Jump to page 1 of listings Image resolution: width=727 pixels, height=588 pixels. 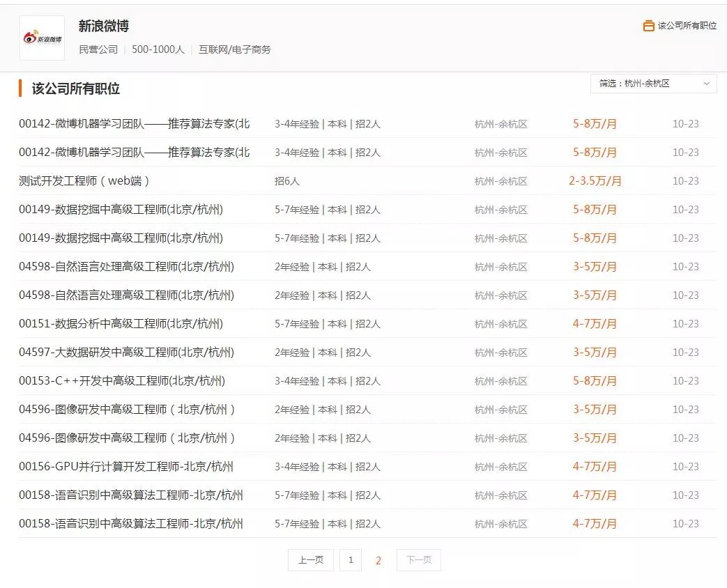click(x=351, y=560)
